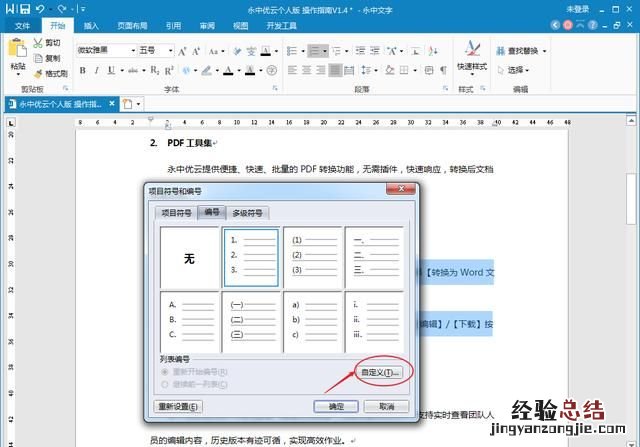Switch to 项目符号 tab in dialog

pyautogui.click(x=176, y=213)
